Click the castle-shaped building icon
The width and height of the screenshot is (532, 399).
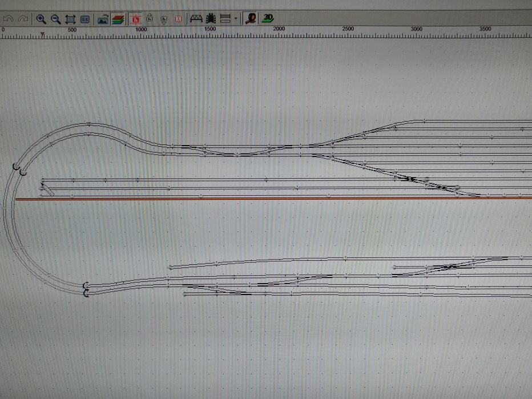click(x=211, y=19)
